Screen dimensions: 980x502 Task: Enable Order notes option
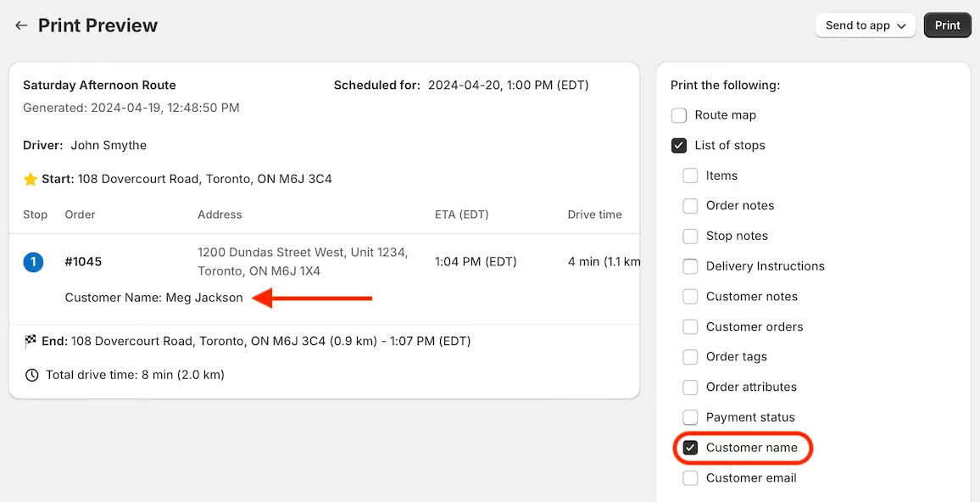pyautogui.click(x=690, y=206)
